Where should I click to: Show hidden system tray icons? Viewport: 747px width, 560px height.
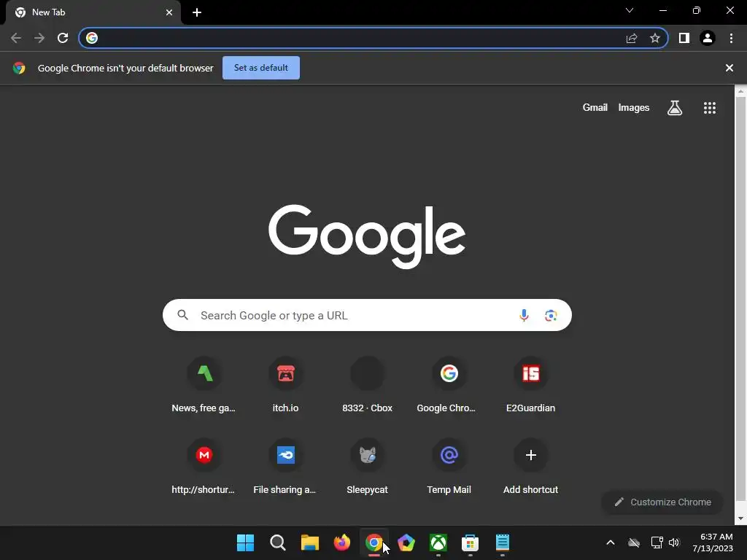pos(611,542)
